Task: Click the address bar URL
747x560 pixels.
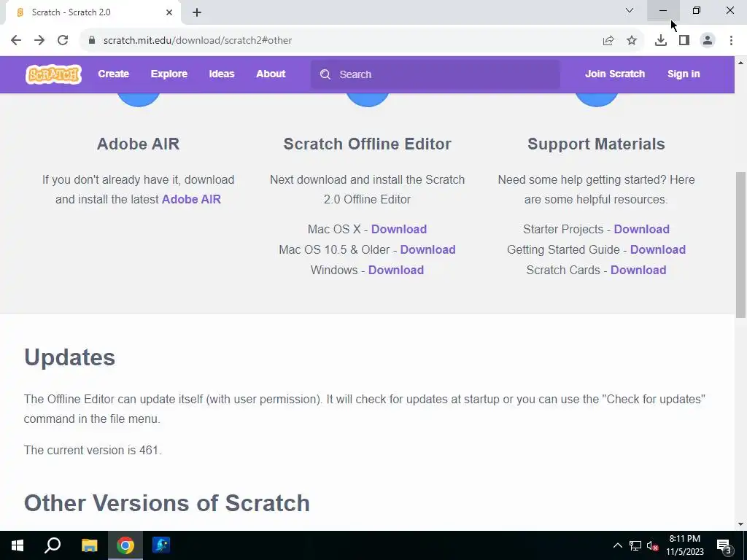Action: 198,41
